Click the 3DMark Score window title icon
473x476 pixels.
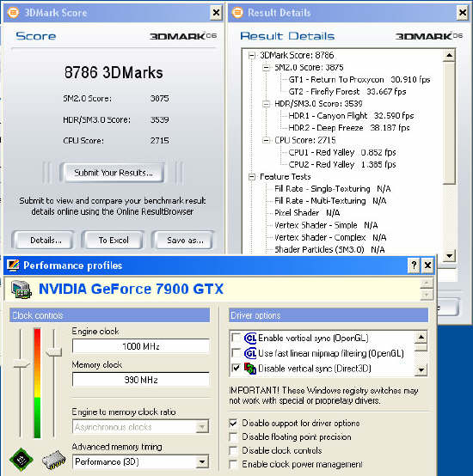click(13, 12)
